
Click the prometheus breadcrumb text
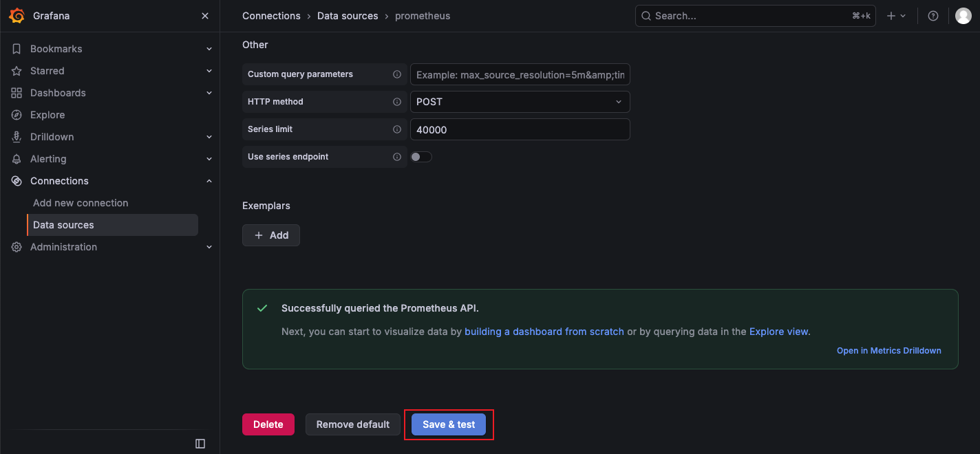pos(423,16)
